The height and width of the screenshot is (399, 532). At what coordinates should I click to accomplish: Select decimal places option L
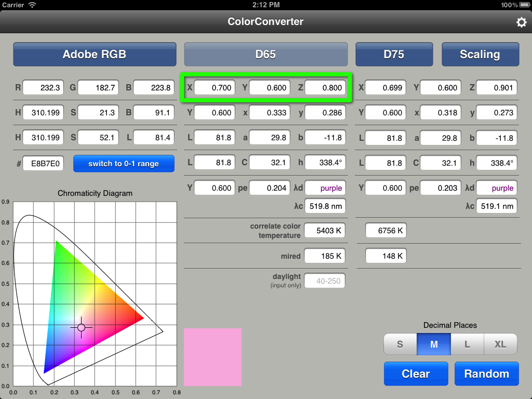[467, 344]
